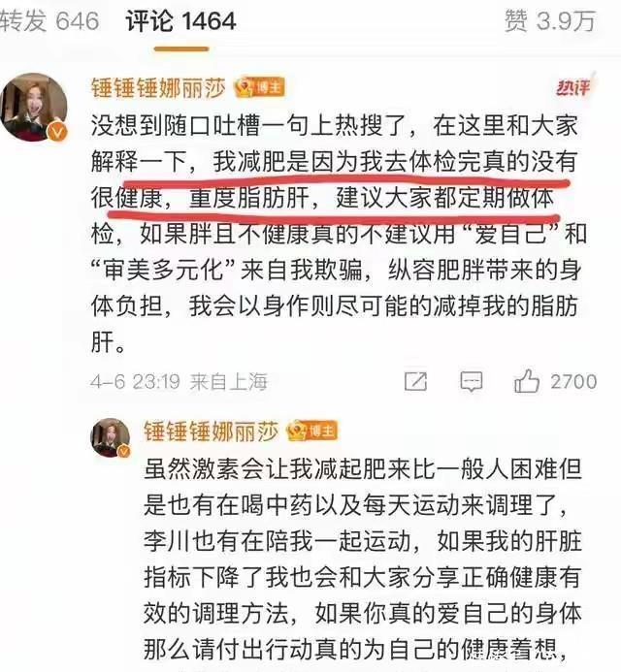
Task: Tap the orange V verification badge on large avatar
Action: (58, 131)
